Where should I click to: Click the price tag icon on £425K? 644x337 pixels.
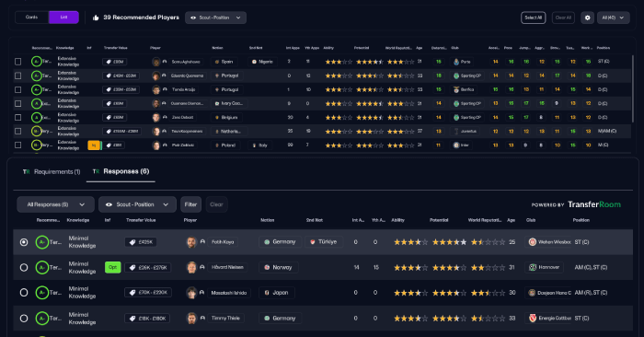coord(132,242)
